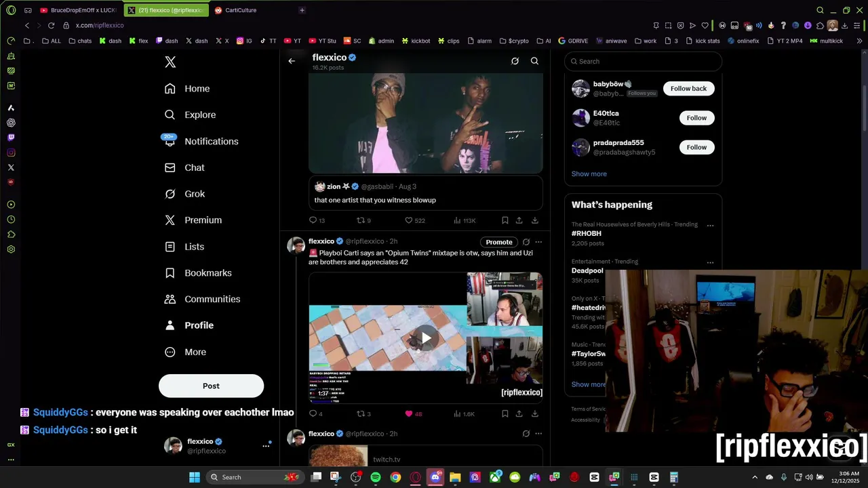Click Follow back for babyb0w
This screenshot has height=488, width=868.
coord(688,88)
